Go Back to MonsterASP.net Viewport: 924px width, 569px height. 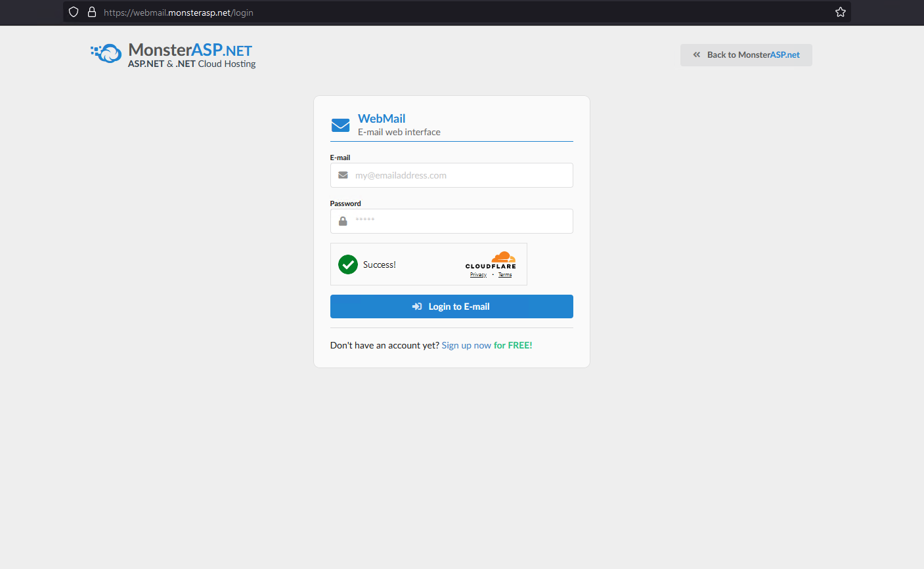(x=746, y=55)
